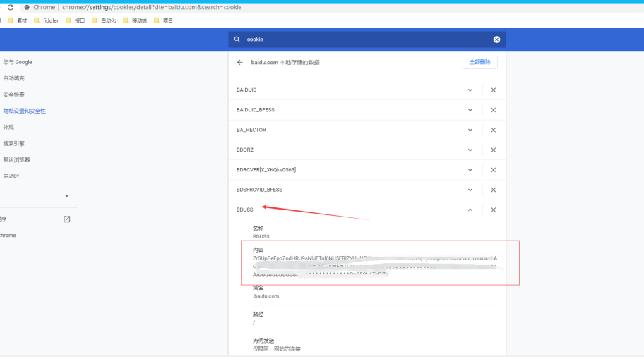Image resolution: width=644 pixels, height=357 pixels.
Task: Expand the BDRCVFR[X_XKQks0S63] cookie details
Action: click(470, 170)
